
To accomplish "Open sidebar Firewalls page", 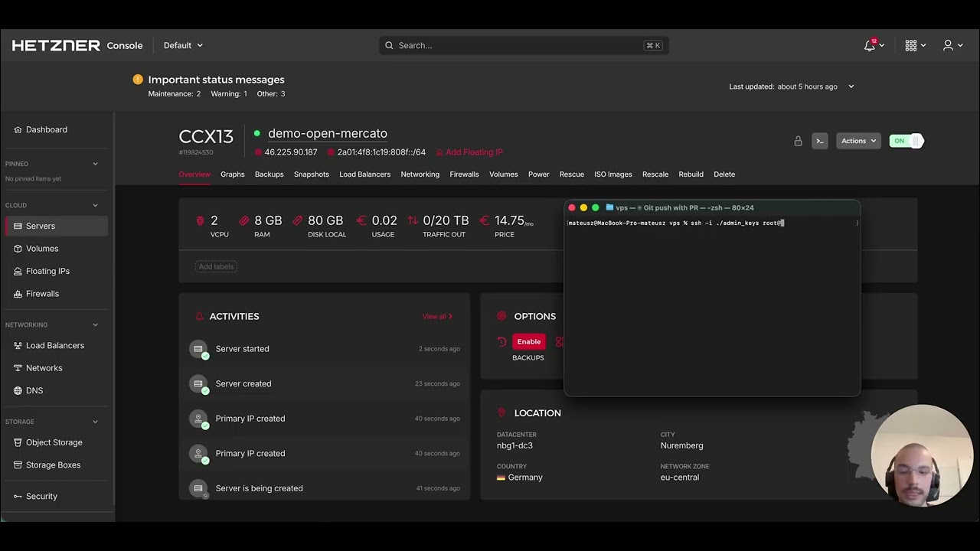I will [x=57, y=294].
